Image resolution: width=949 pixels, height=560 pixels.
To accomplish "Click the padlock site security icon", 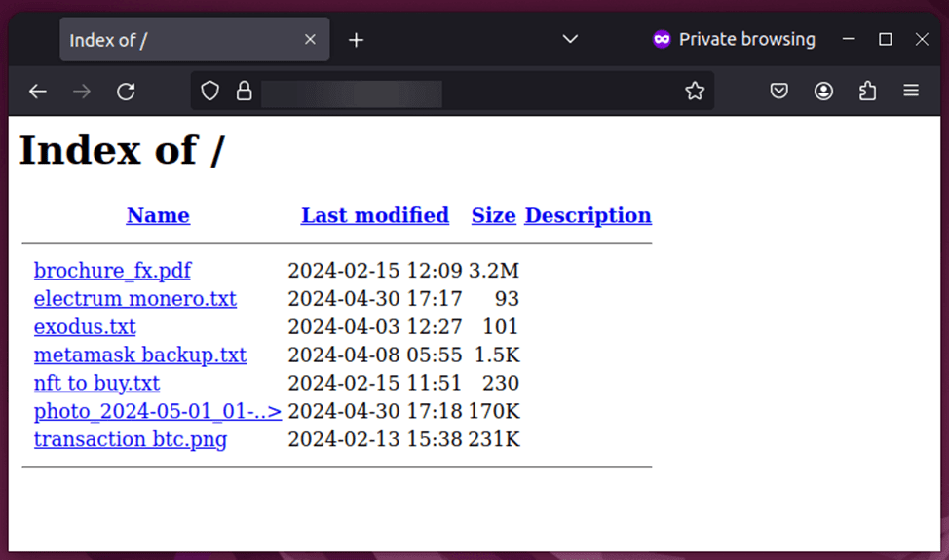I will (244, 92).
